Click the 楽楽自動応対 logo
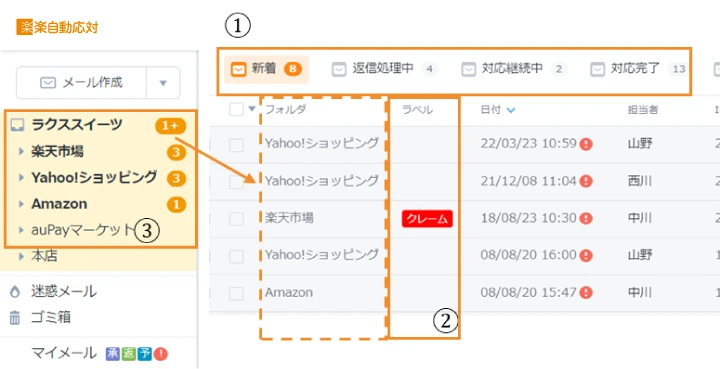This screenshot has height=369, width=721. click(57, 27)
